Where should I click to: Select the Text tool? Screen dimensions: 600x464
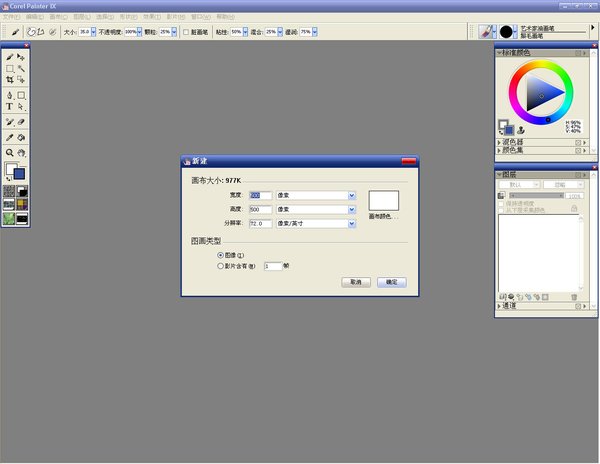point(10,106)
